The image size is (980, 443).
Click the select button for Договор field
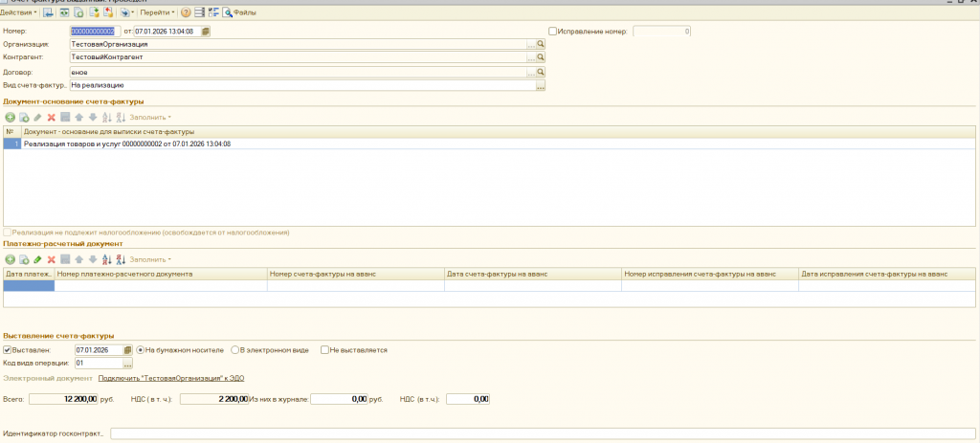[532, 72]
